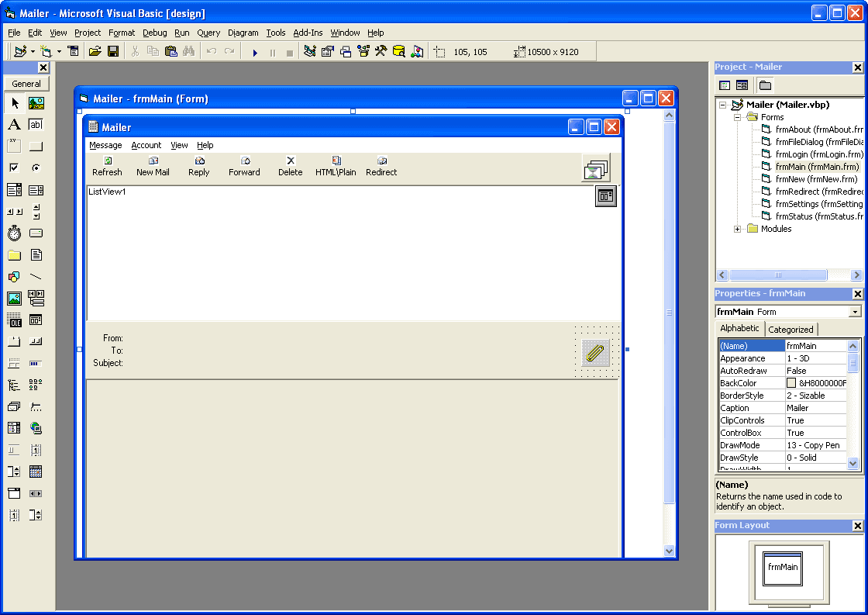Click New Mail button on the form
Viewport: 868px width, 615px height.
point(153,166)
